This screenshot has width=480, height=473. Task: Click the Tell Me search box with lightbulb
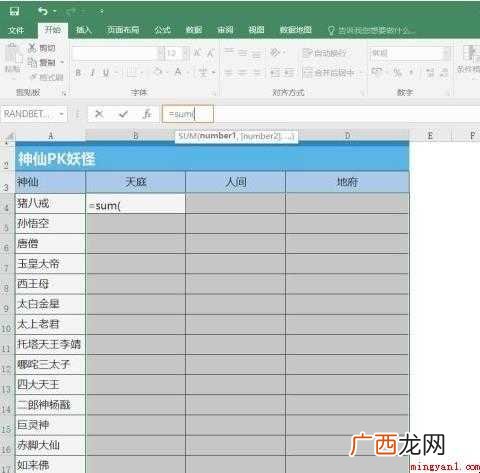[x=371, y=31]
